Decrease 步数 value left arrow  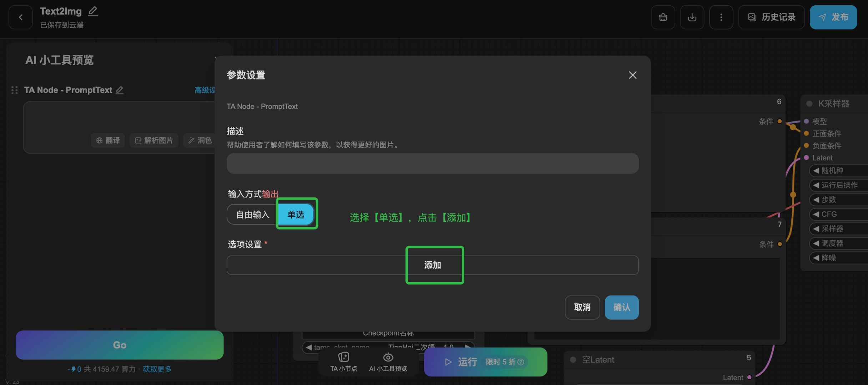pyautogui.click(x=816, y=200)
